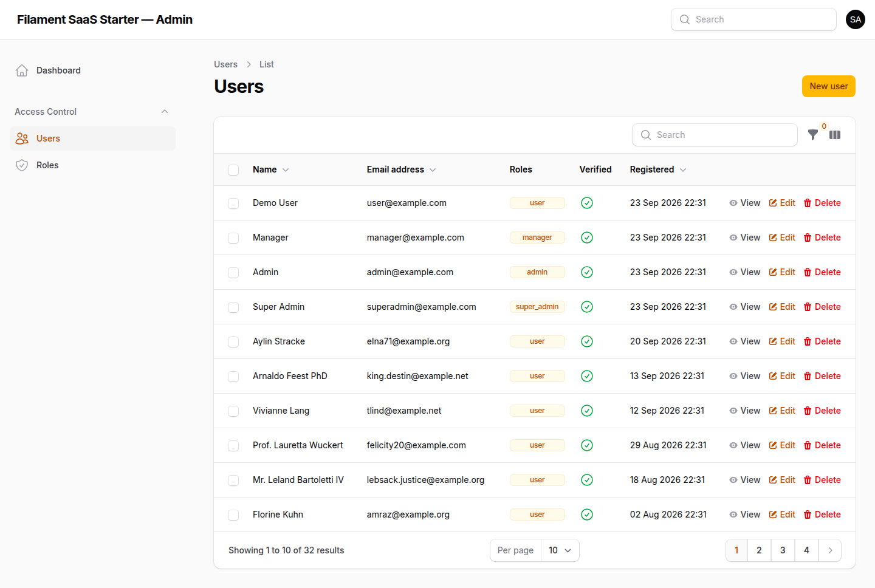Check the Mr. Leland Bartoletti IV checkbox
The width and height of the screenshot is (875, 588).
tap(233, 480)
